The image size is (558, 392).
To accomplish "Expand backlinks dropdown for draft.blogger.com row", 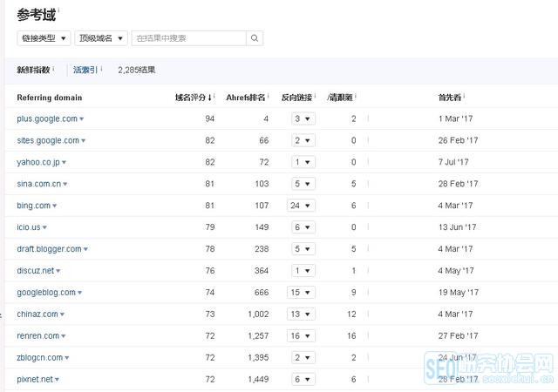I will [x=303, y=249].
